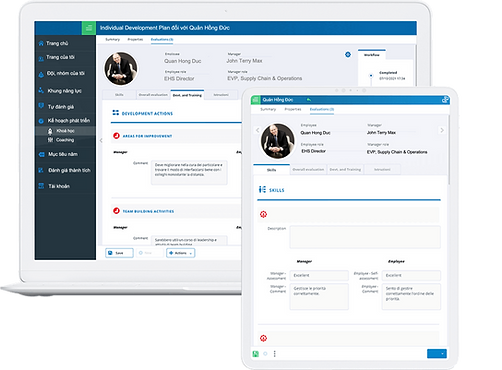Open three-dot more menu on tablet
Viewport: 502px width, 370px height.
pyautogui.click(x=275, y=354)
